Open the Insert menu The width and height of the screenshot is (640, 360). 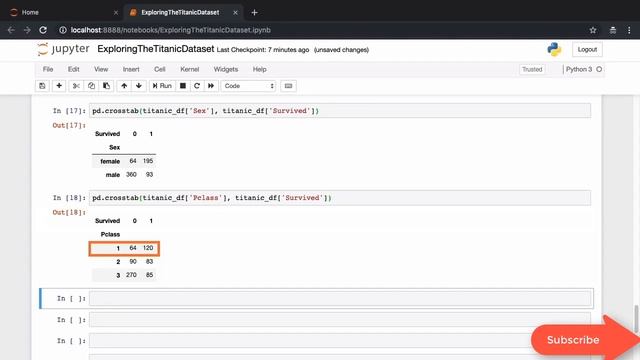(131, 69)
